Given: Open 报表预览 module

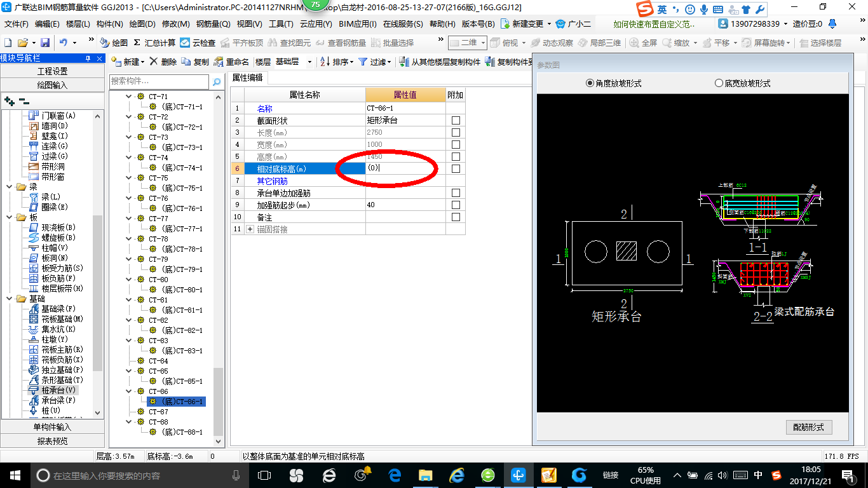Looking at the screenshot, I should (x=52, y=441).
